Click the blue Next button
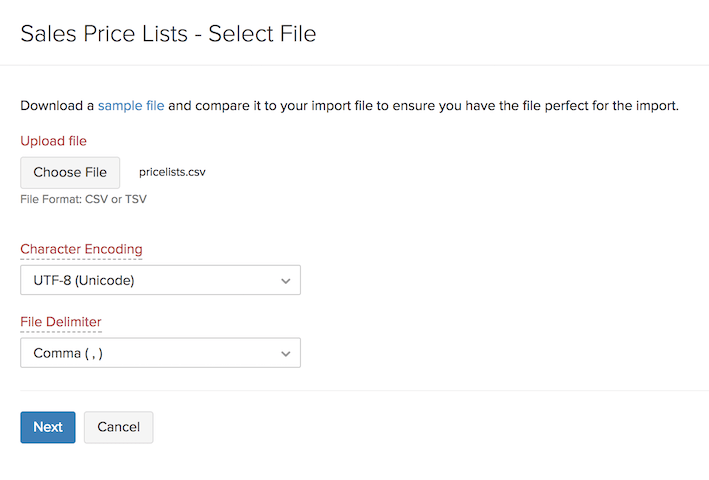Image resolution: width=709 pixels, height=480 pixels. pyautogui.click(x=48, y=427)
